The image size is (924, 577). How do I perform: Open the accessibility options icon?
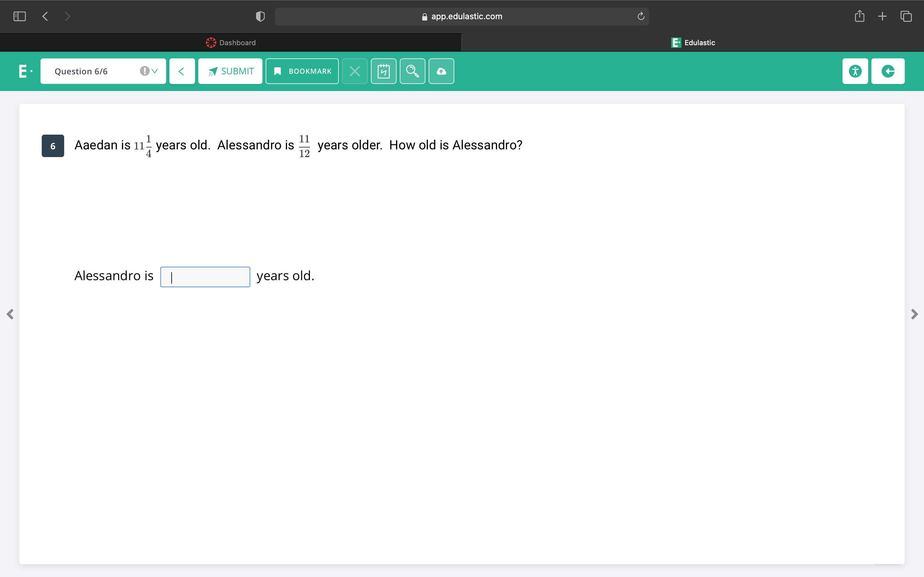[x=855, y=71]
